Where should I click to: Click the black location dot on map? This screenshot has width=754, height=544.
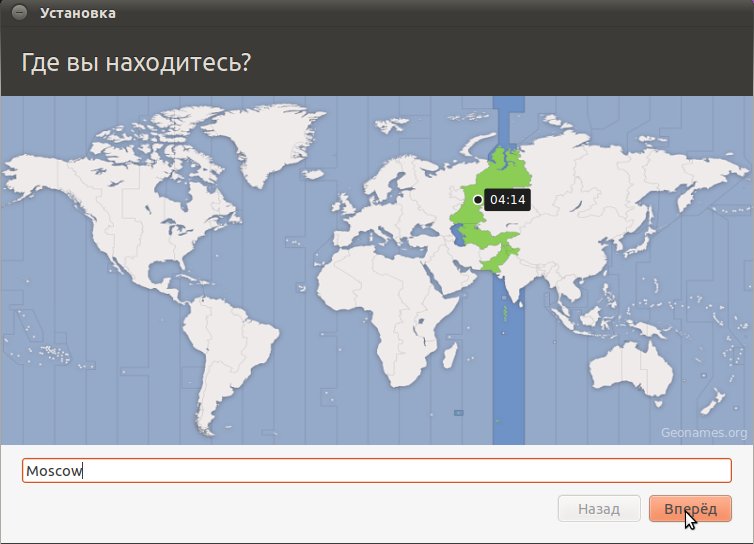(478, 200)
